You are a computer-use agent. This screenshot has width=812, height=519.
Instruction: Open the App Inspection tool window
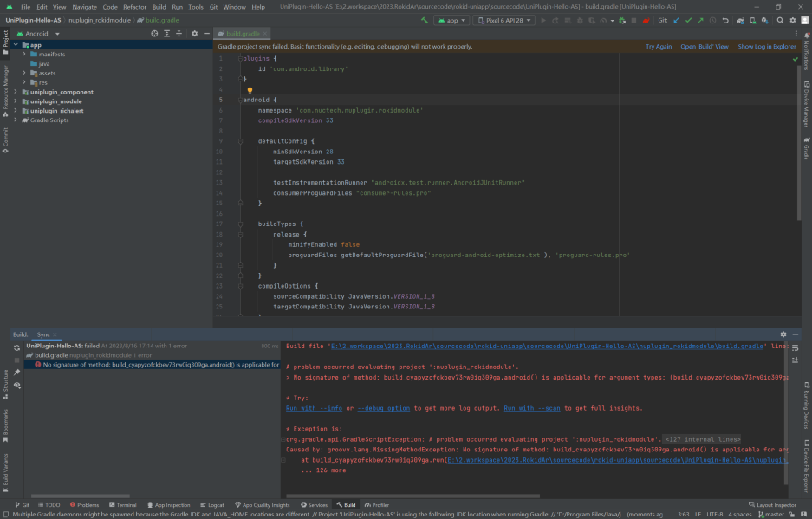click(168, 505)
